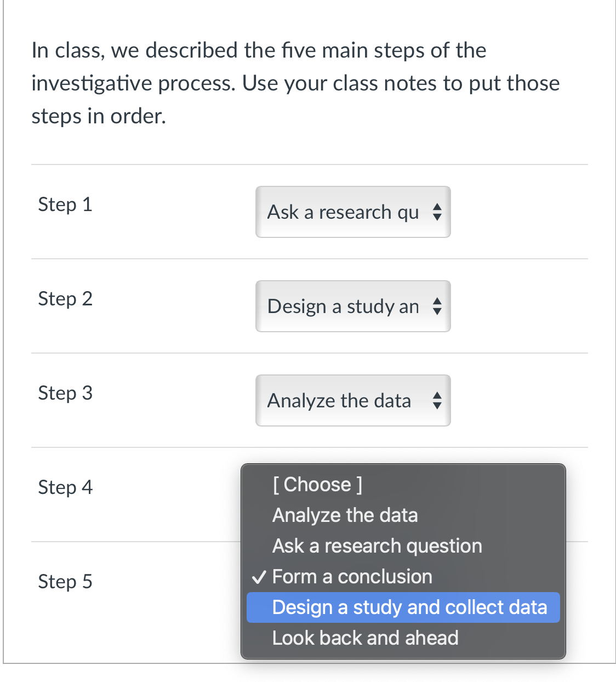
Task: Click the up-down arrow on 'Design a study an' selector
Action: (437, 306)
